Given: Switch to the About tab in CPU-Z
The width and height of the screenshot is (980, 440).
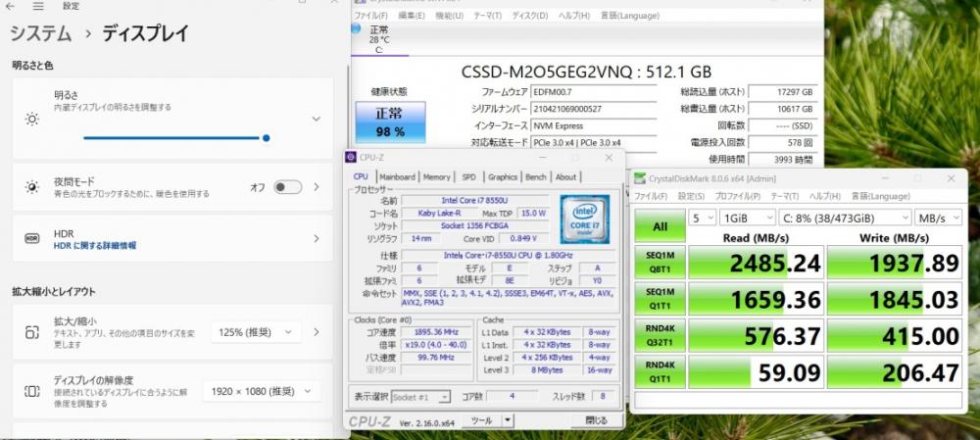Looking at the screenshot, I should click(x=565, y=176).
